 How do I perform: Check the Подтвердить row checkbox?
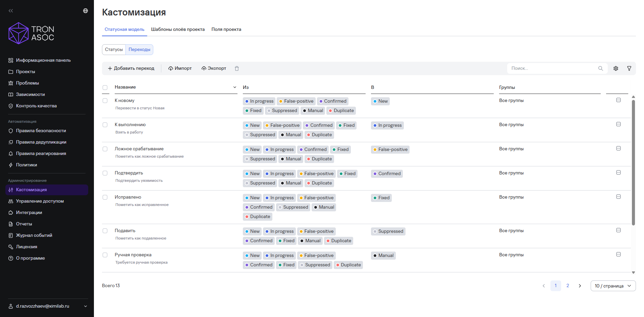click(x=105, y=173)
